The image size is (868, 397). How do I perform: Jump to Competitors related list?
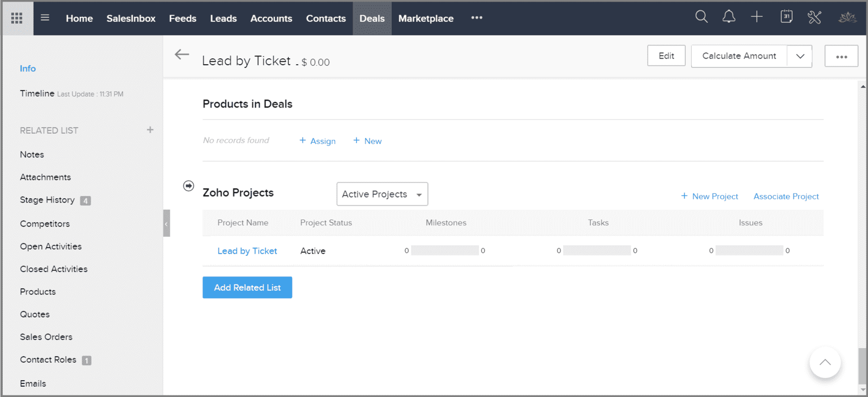tap(45, 224)
